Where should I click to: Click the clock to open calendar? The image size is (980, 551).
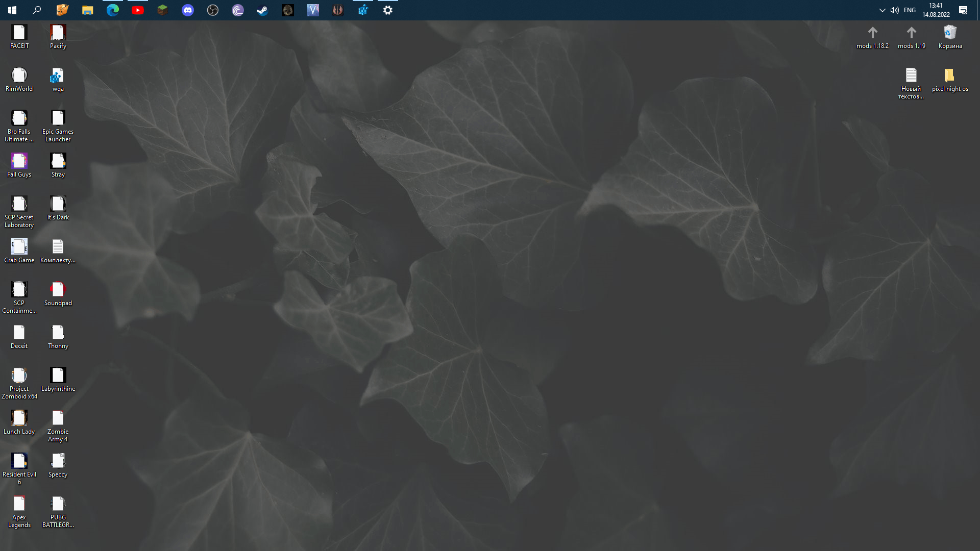pos(936,10)
